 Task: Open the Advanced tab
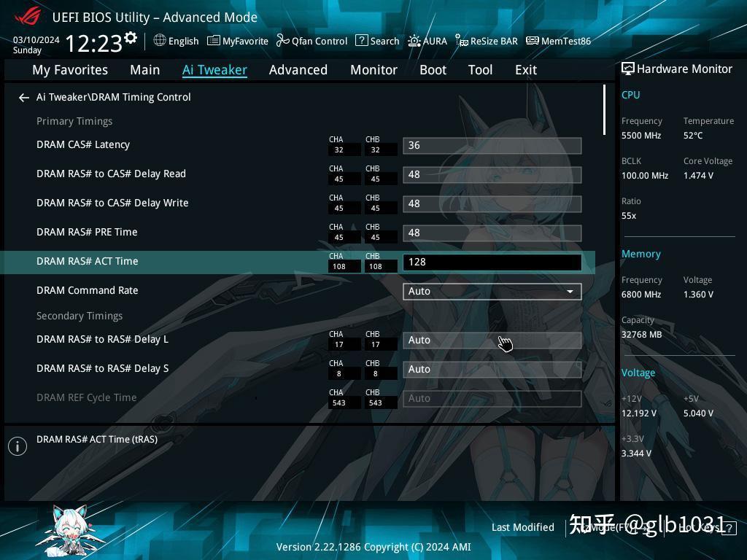coord(298,70)
